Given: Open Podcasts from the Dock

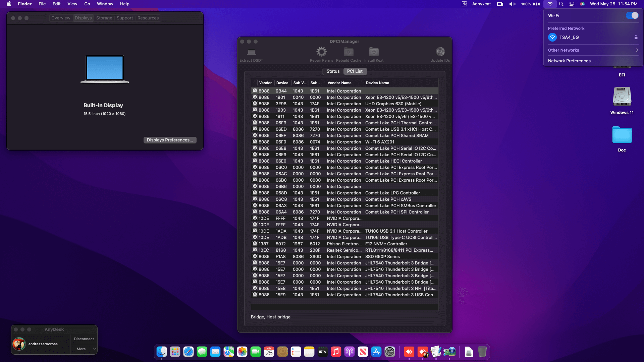Looking at the screenshot, I should [x=350, y=352].
